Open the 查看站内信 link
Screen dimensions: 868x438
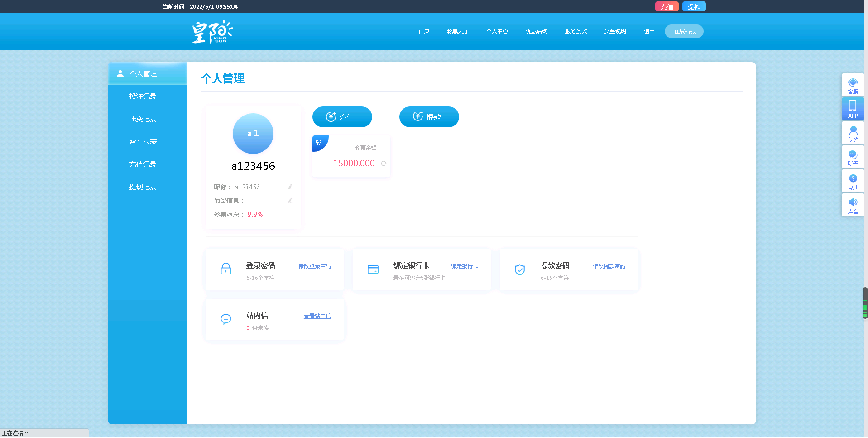point(317,316)
